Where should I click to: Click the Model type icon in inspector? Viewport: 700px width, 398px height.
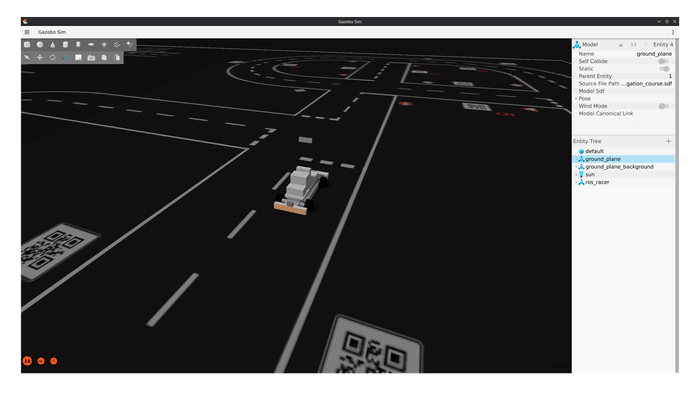[x=577, y=45]
